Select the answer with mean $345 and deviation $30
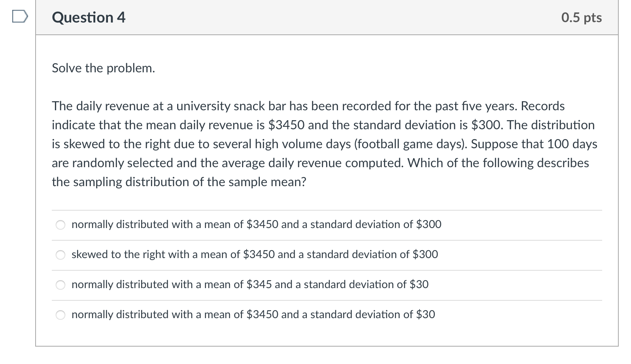631x364 pixels. click(60, 285)
